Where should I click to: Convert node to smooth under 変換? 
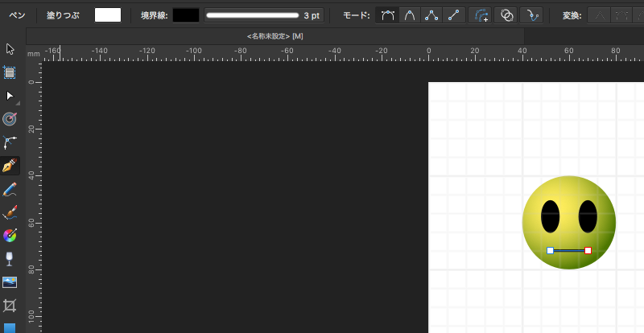(x=621, y=15)
